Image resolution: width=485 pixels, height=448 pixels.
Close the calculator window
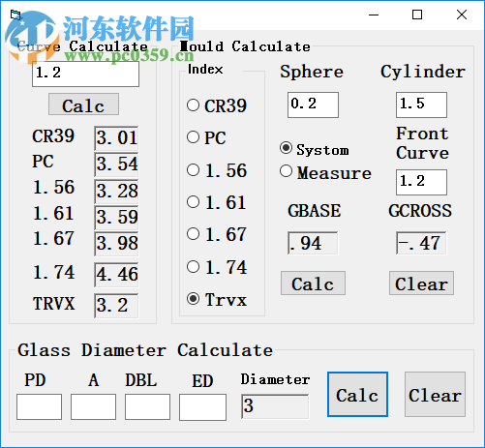tap(462, 15)
